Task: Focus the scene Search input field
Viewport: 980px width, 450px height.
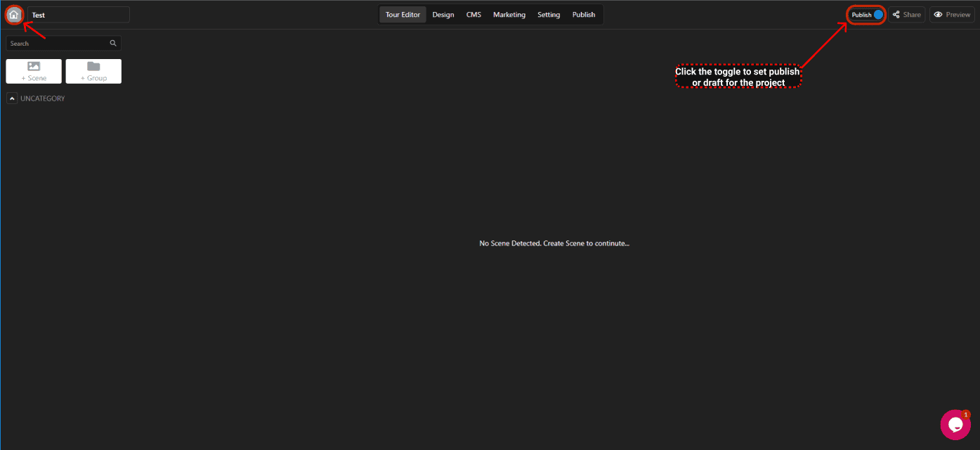Action: coord(58,44)
